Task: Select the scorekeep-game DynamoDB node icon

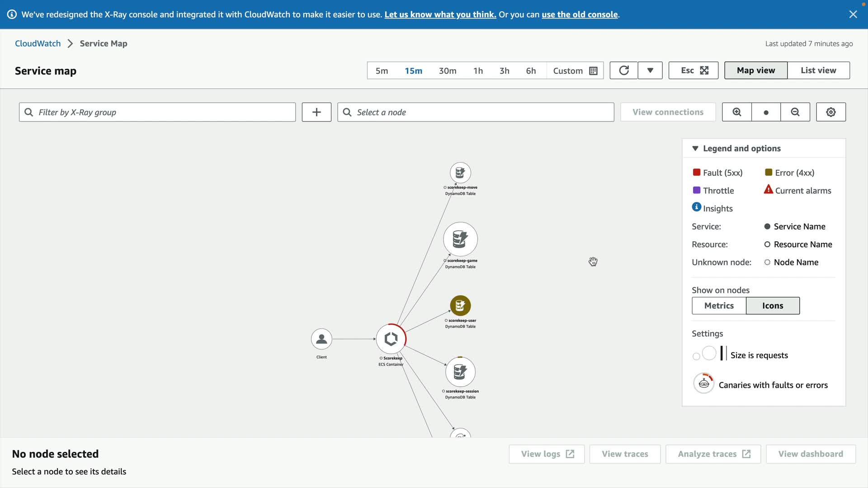Action: [x=460, y=239]
